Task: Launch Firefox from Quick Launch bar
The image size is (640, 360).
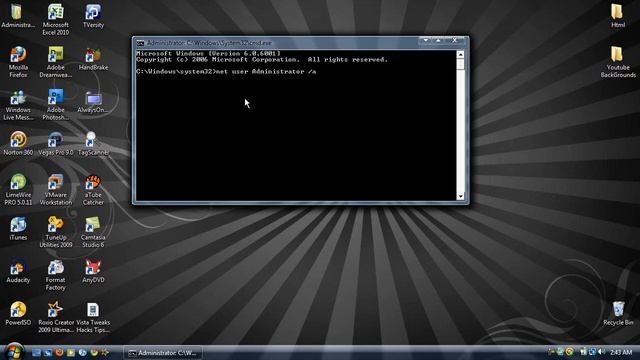Action: [59, 353]
